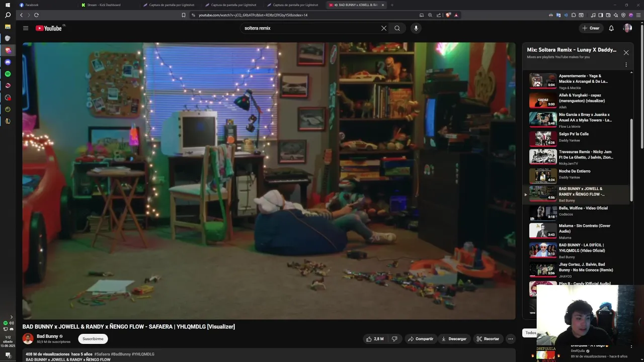
Task: Open more actions under the video
Action: coord(511,339)
